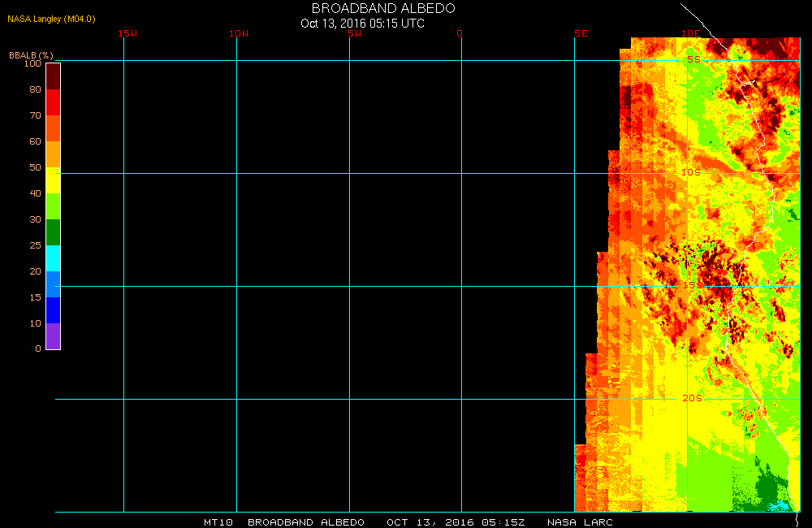Click the MT10 text in footer caption

(218, 522)
